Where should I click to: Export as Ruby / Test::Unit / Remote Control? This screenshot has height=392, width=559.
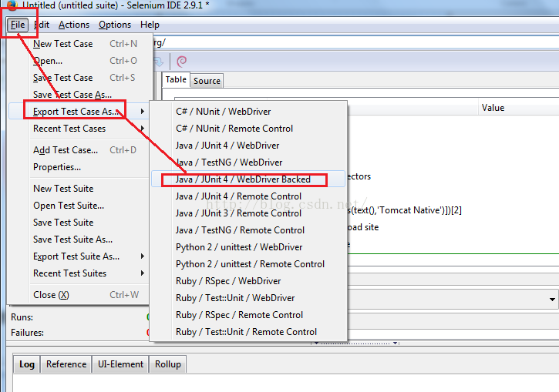coord(248,332)
